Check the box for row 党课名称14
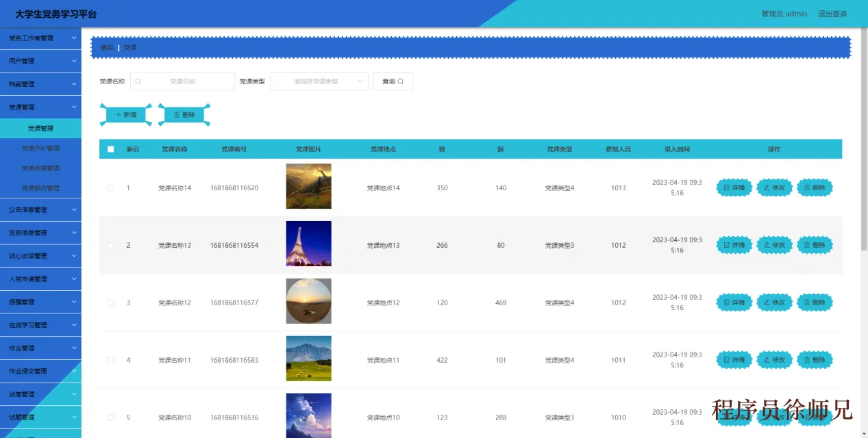 111,188
